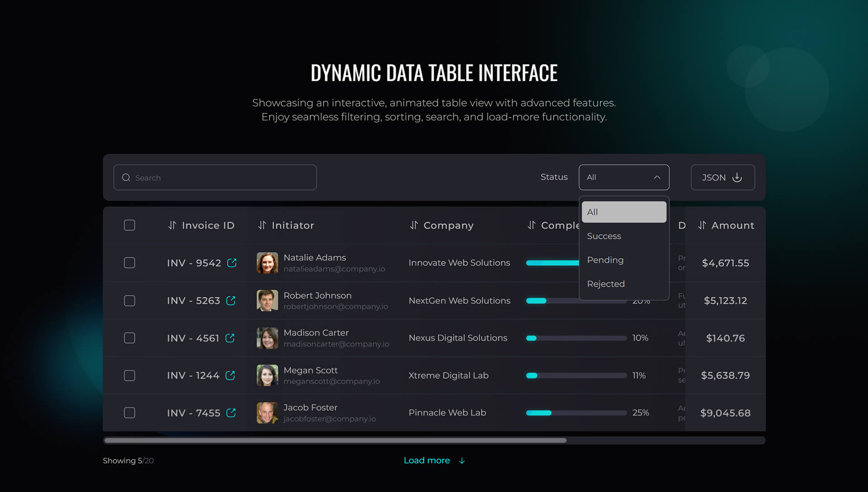Screen dimensions: 868x492
Task: Open external link icon for INV - 9542
Action: pos(232,263)
